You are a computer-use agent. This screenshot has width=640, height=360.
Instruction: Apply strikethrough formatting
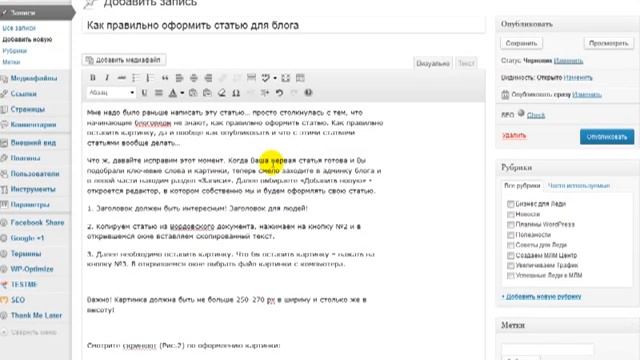tap(121, 78)
